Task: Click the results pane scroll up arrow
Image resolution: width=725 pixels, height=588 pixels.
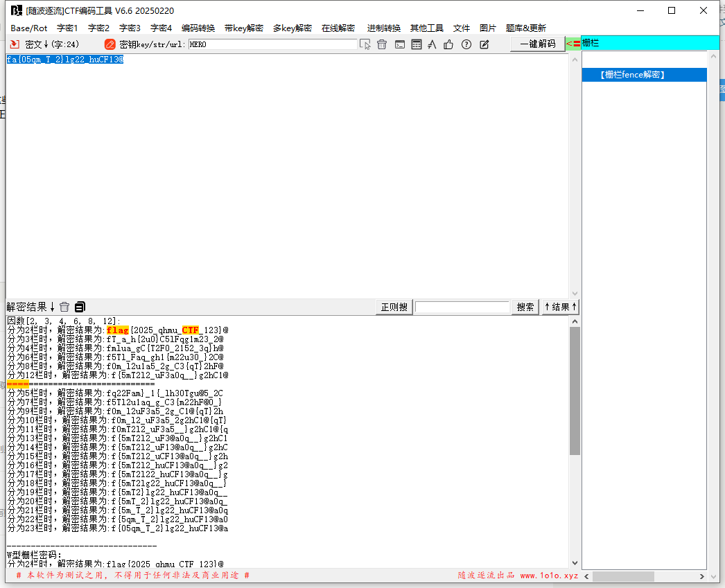Action: pos(575,321)
